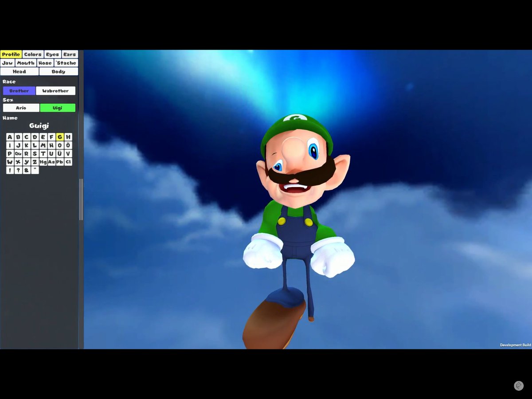This screenshot has height=399, width=532.
Task: Pick the Pb symbol key
Action: (60, 162)
